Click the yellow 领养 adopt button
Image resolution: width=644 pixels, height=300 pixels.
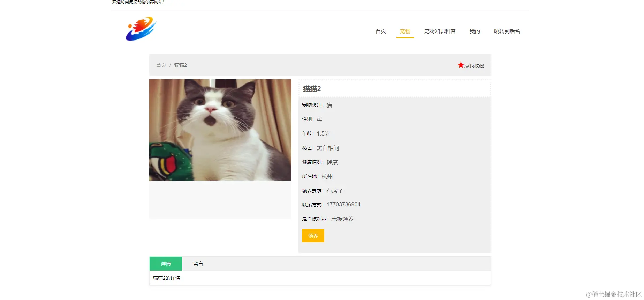tap(313, 236)
